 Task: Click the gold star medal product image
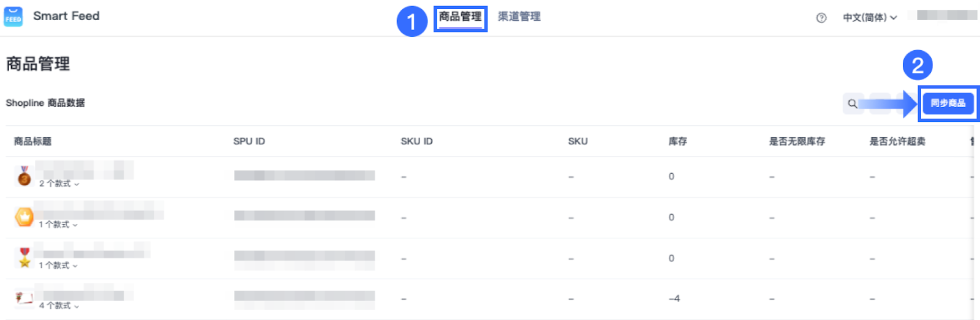(24, 258)
